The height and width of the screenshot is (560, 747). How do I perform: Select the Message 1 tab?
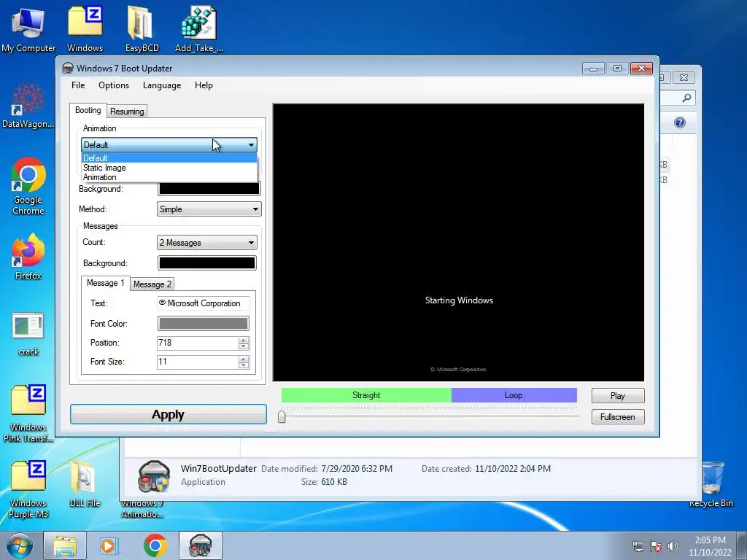(x=105, y=283)
